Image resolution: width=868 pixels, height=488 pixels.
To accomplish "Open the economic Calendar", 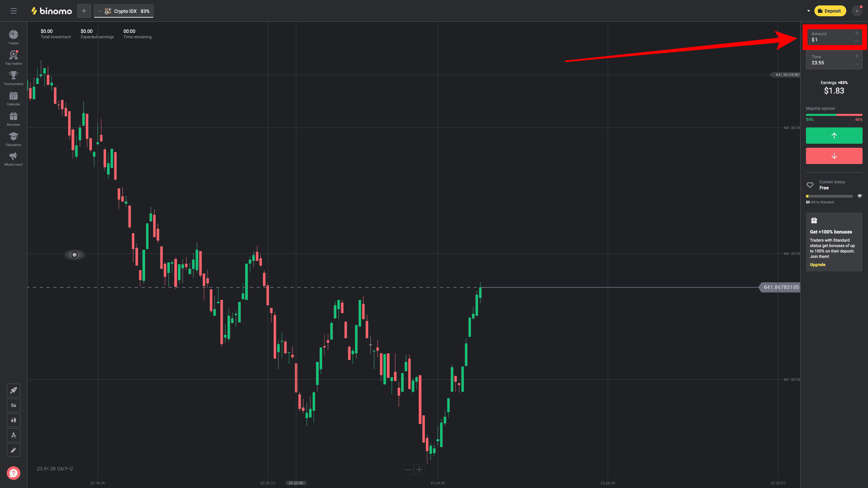I will [13, 98].
